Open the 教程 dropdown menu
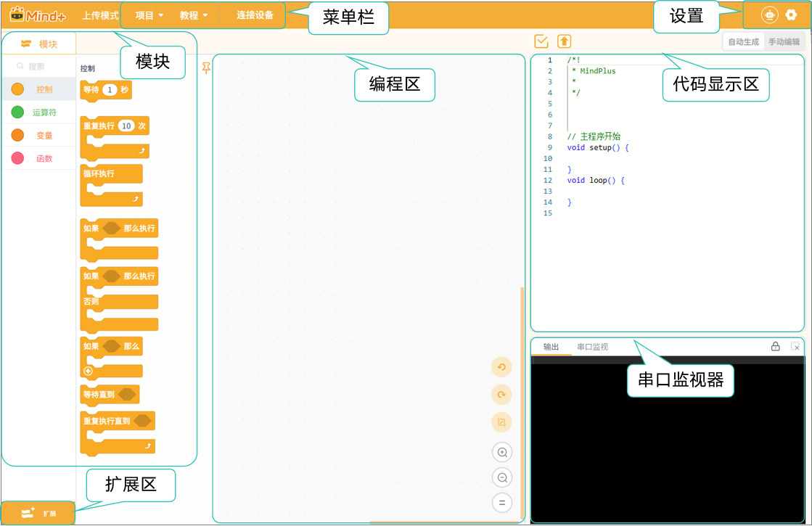 tap(194, 15)
